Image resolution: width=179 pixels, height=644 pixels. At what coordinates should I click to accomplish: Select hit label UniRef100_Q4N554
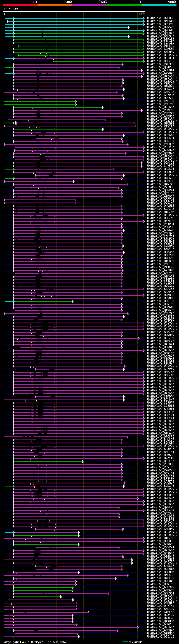[161, 593]
